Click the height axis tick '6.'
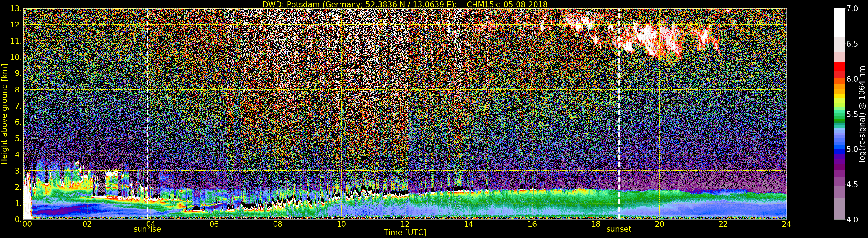The width and height of the screenshot is (868, 238). click(x=18, y=122)
